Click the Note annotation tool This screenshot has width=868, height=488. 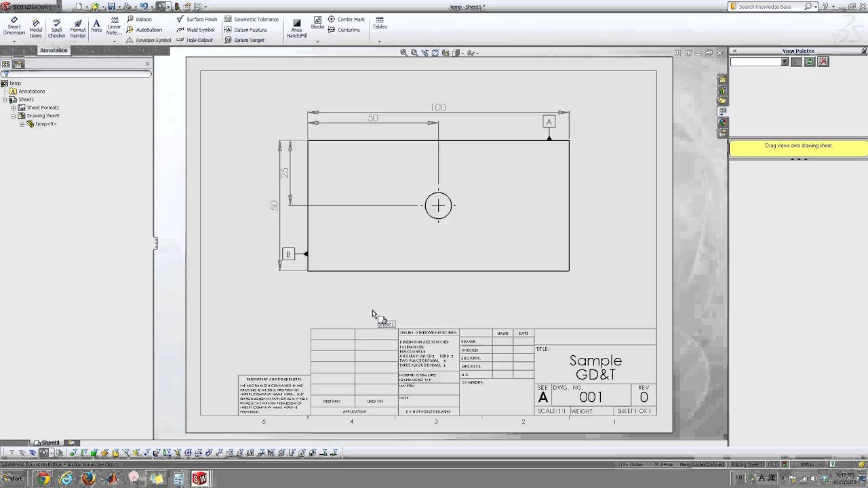96,26
